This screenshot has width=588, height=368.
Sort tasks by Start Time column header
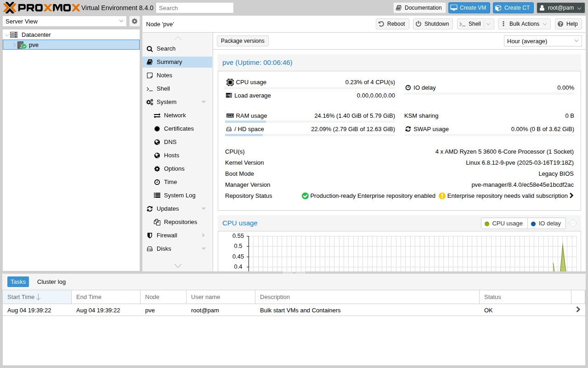pos(37,297)
